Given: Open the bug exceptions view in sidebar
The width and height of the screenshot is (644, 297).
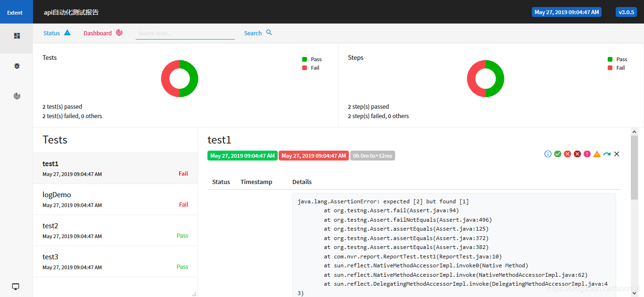Looking at the screenshot, I should point(17,66).
